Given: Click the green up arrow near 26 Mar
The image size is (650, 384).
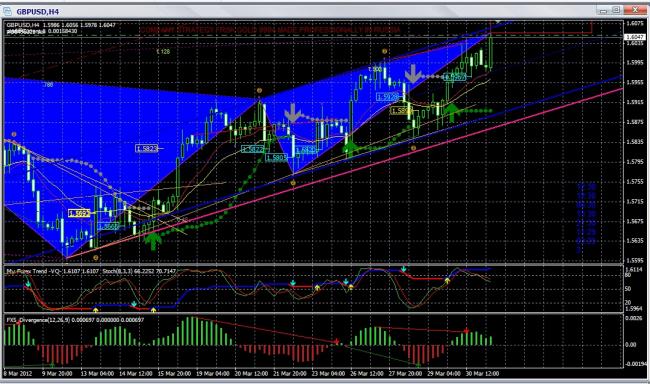Looking at the screenshot, I should (x=350, y=148).
